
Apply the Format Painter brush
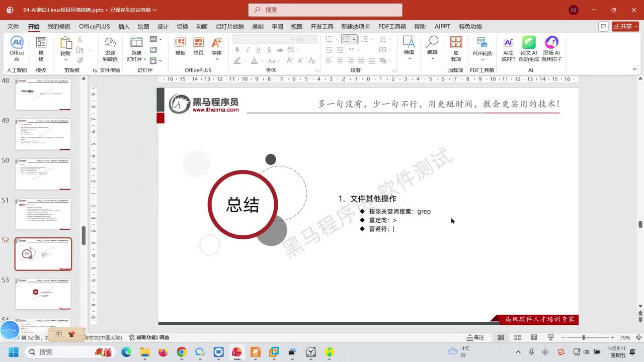coord(79,60)
